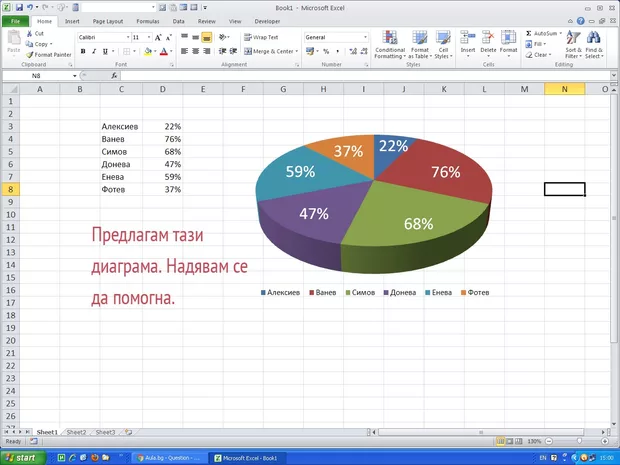Set Top Align for cell content
The height and width of the screenshot is (465, 620).
click(185, 37)
